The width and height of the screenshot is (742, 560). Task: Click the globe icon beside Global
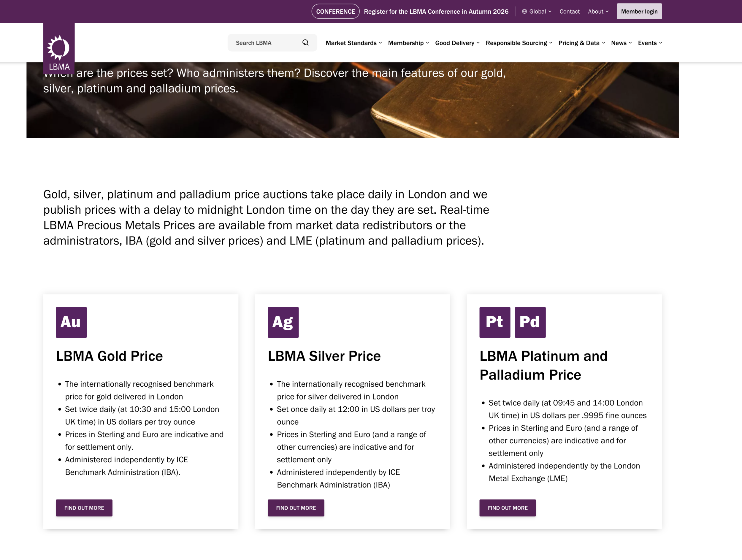click(x=524, y=11)
